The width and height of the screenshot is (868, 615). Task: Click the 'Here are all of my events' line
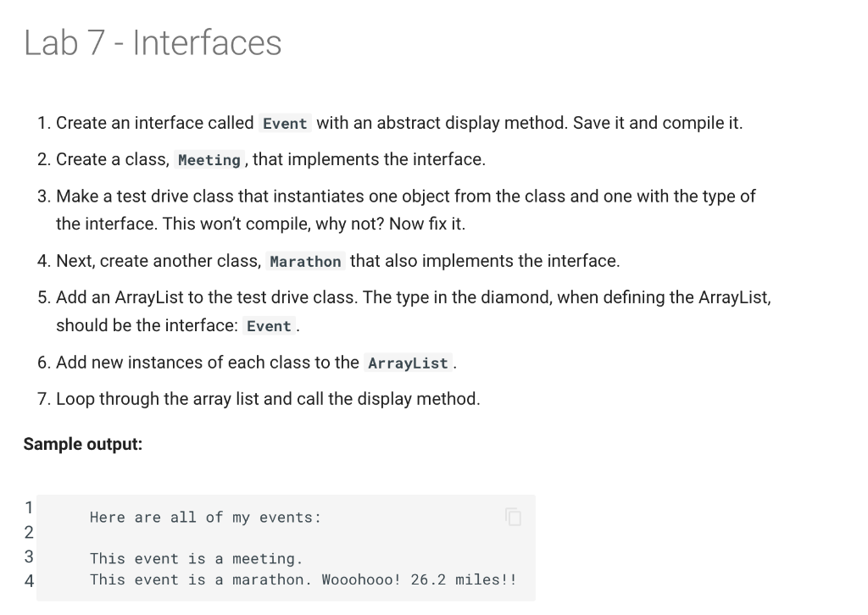[x=205, y=517]
